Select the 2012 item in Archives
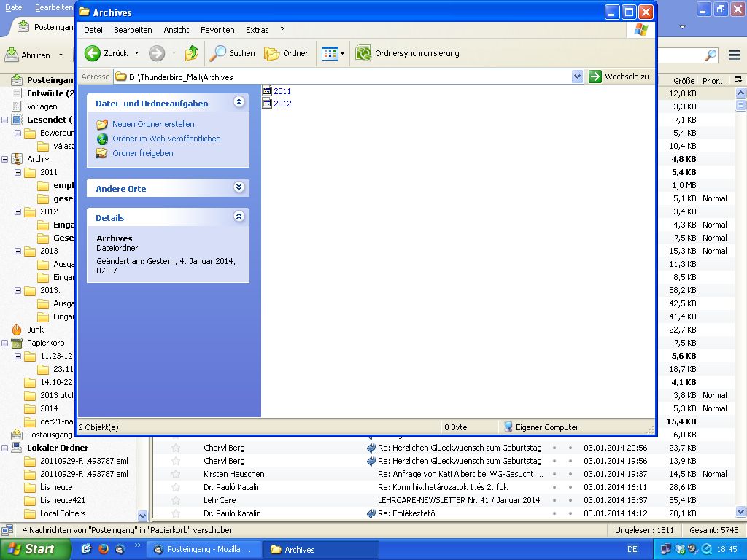The width and height of the screenshot is (747, 560). pos(282,104)
